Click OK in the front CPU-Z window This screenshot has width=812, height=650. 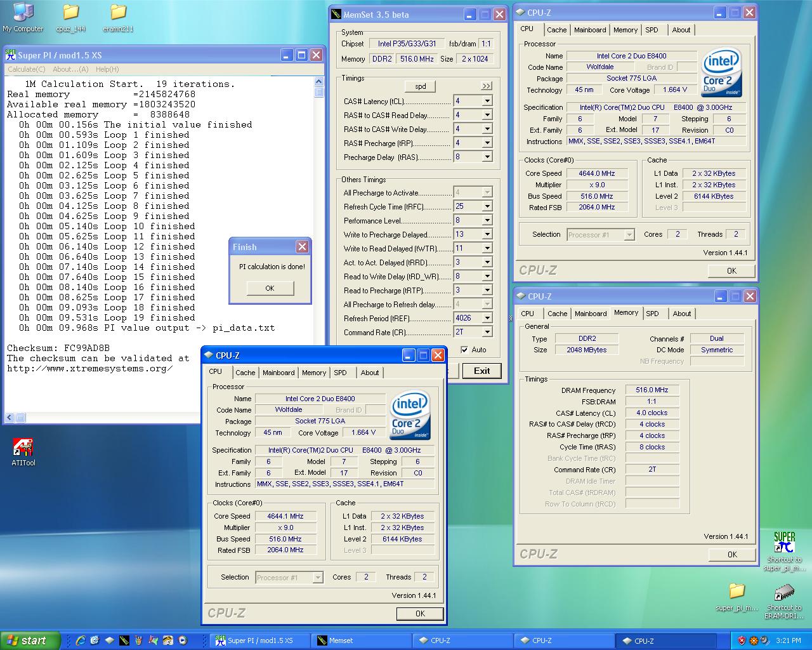420,614
